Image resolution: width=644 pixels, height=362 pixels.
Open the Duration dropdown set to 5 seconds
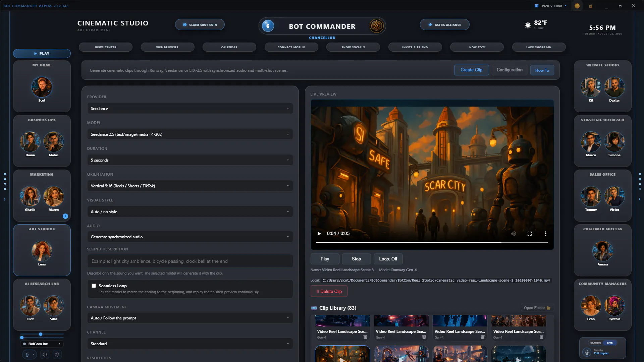coord(190,160)
